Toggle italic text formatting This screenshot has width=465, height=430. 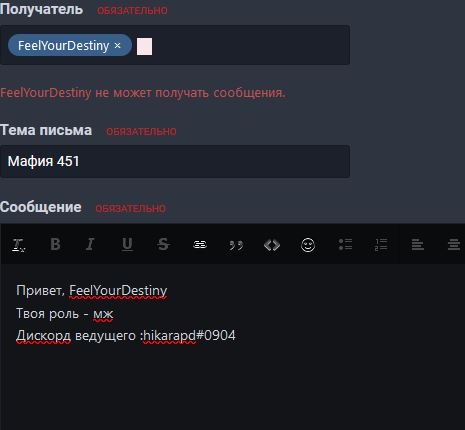(x=90, y=244)
